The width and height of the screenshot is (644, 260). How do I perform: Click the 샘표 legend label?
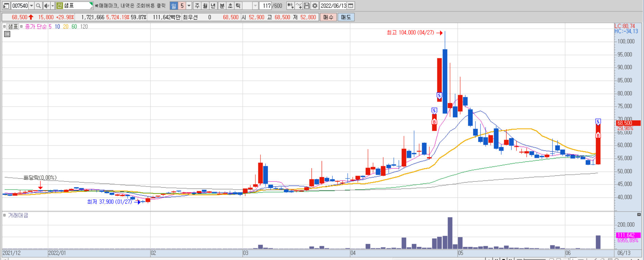pyautogui.click(x=13, y=26)
